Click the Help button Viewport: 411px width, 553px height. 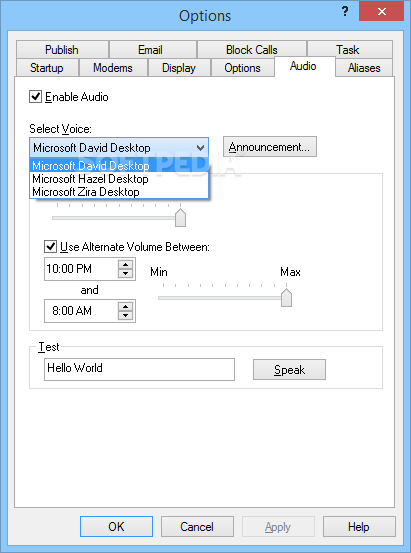click(359, 527)
